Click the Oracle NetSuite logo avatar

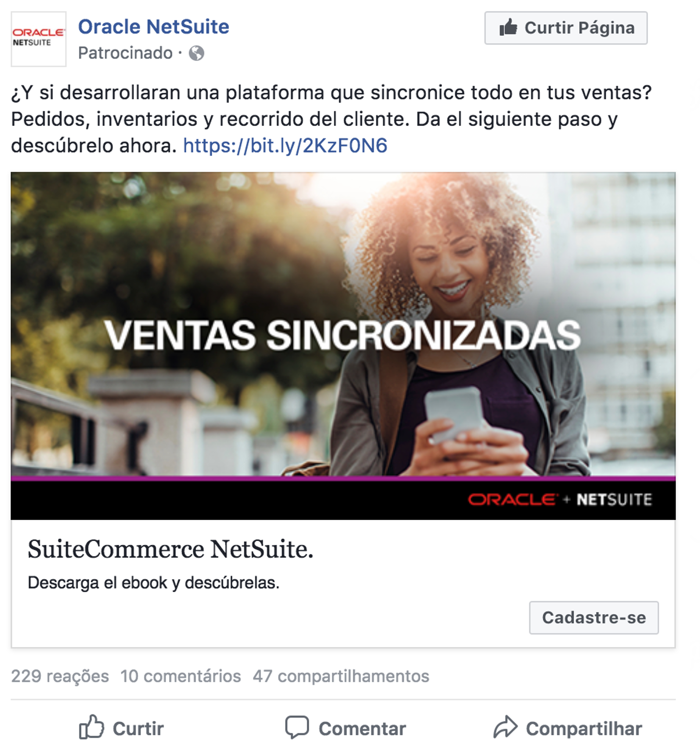[39, 39]
